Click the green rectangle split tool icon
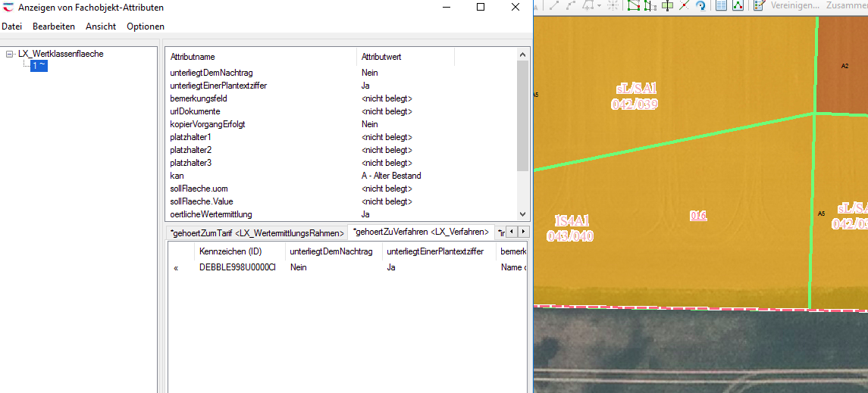The image size is (868, 393). (x=666, y=5)
